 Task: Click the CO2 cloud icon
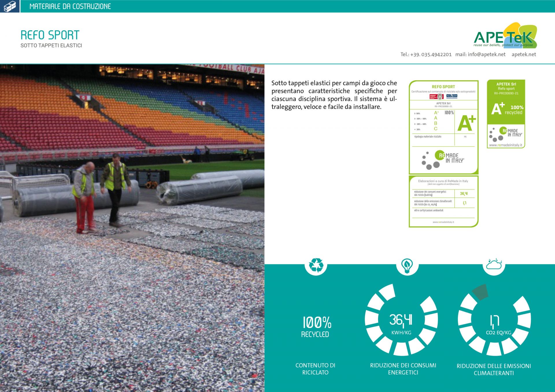click(494, 264)
